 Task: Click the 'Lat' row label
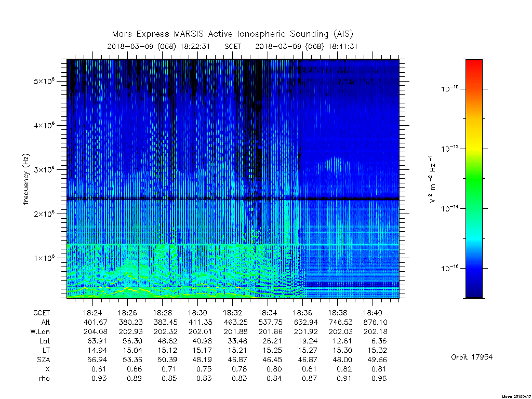45,341
